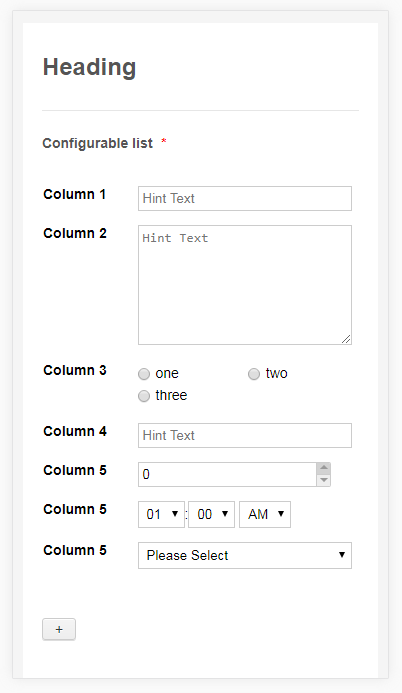The width and height of the screenshot is (402, 693).
Task: Click the plus button to add row
Action: pyautogui.click(x=59, y=629)
